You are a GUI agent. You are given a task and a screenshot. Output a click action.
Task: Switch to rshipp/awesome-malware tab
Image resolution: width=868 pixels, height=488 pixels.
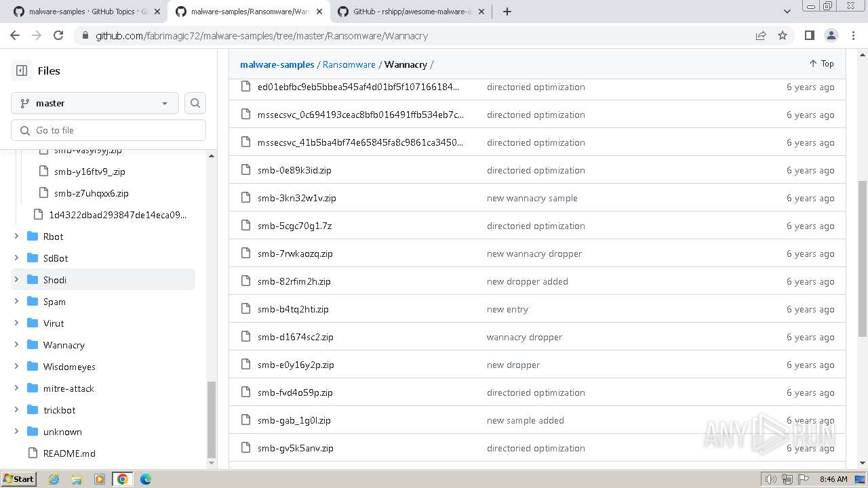click(412, 12)
